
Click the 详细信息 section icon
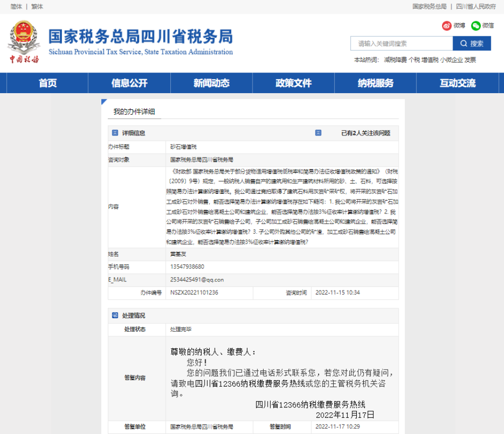coord(115,133)
